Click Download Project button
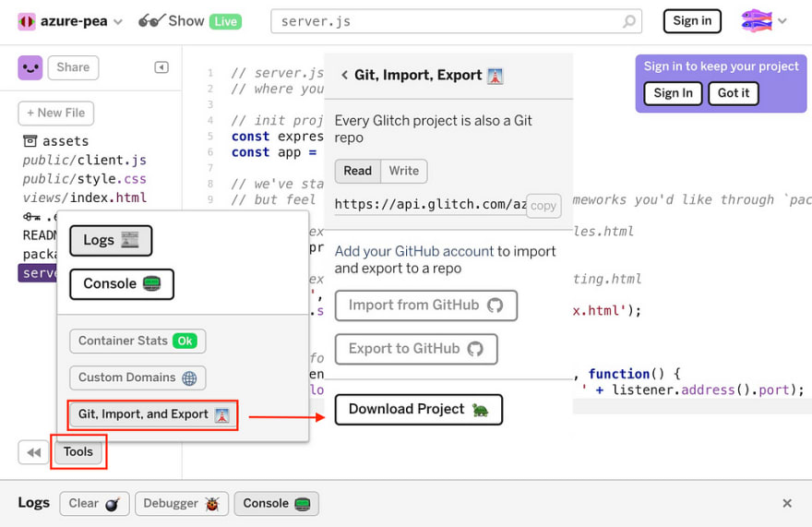The width and height of the screenshot is (812, 527). (418, 410)
